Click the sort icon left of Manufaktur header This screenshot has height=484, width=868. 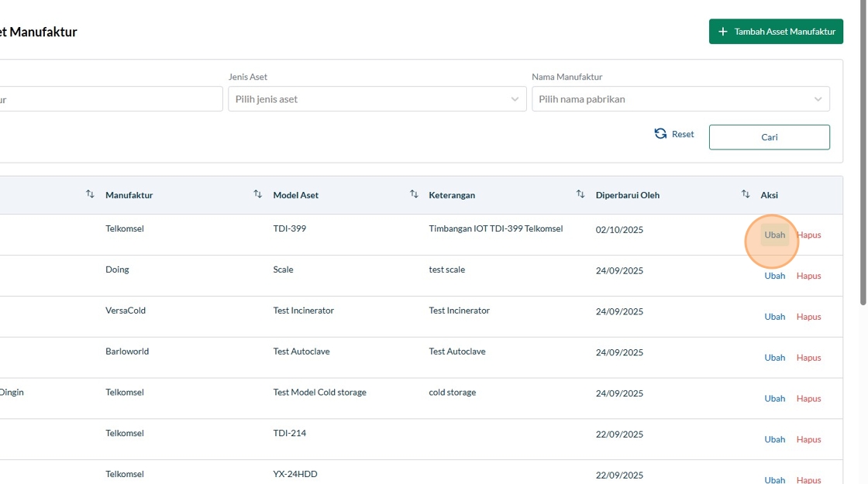click(x=90, y=194)
